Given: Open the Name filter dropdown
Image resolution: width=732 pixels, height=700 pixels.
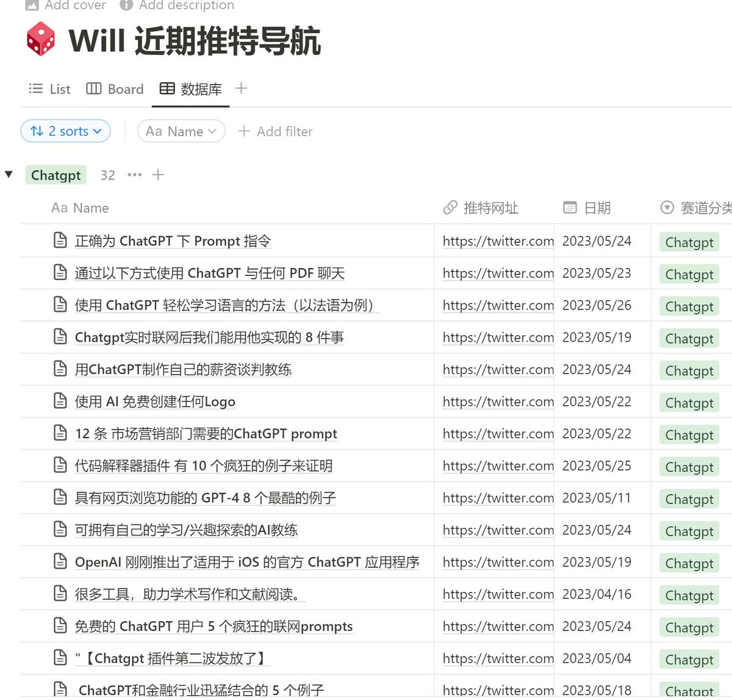Looking at the screenshot, I should pos(181,131).
